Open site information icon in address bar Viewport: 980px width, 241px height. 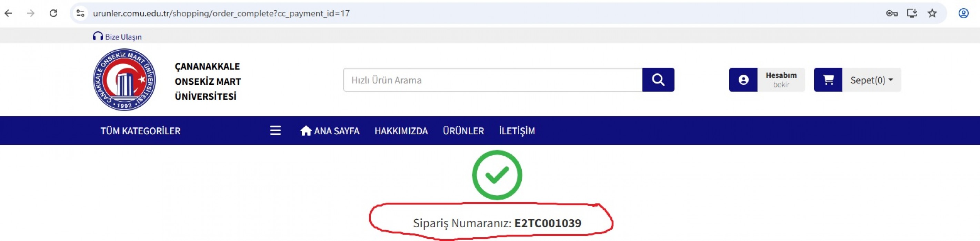(x=80, y=13)
